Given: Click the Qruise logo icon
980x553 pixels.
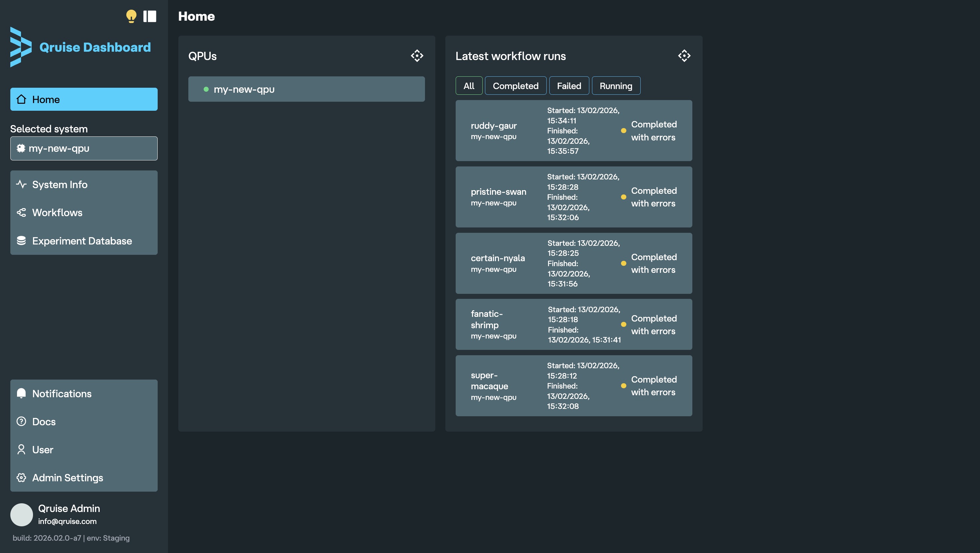Looking at the screenshot, I should [x=21, y=47].
